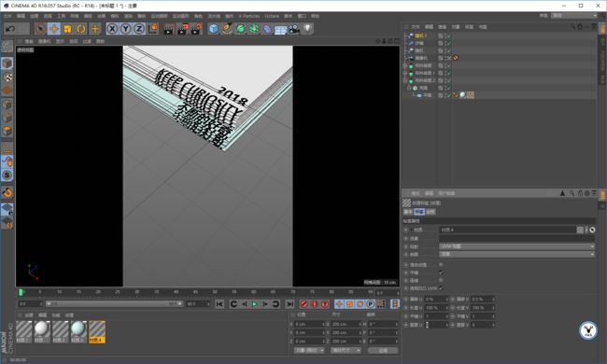Toggle the Use Bump UVW checkbox
The image size is (607, 364).
[441, 288]
